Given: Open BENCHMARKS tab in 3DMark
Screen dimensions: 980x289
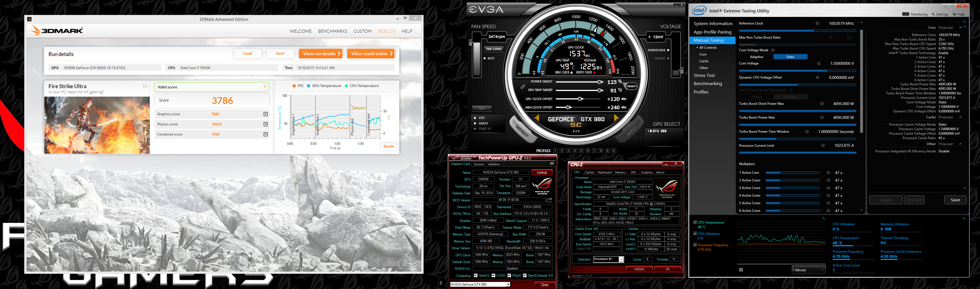Looking at the screenshot, I should point(332,31).
